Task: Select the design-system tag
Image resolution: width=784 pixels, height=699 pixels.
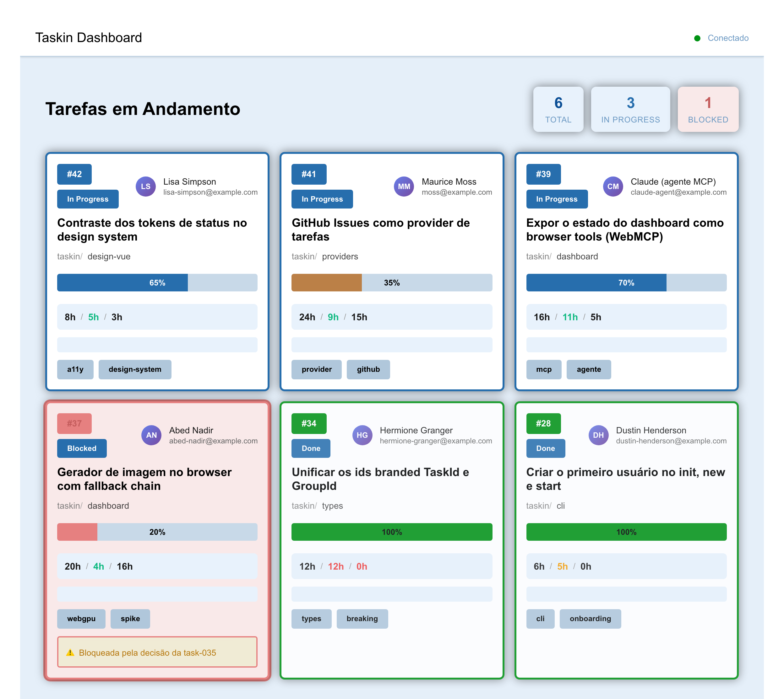Action: tap(135, 370)
